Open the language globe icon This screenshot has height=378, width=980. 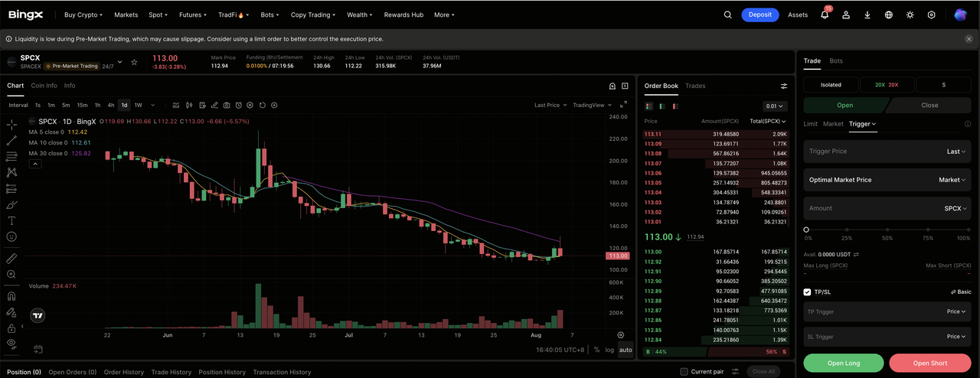click(x=889, y=15)
